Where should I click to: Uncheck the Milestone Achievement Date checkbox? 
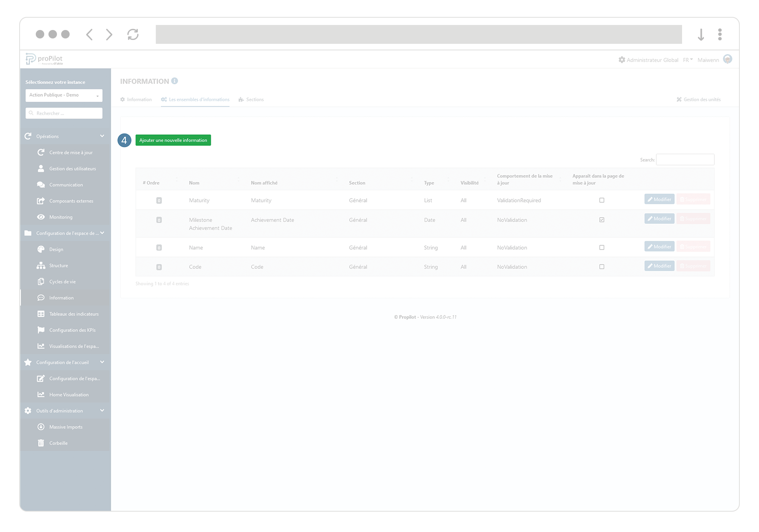602,219
